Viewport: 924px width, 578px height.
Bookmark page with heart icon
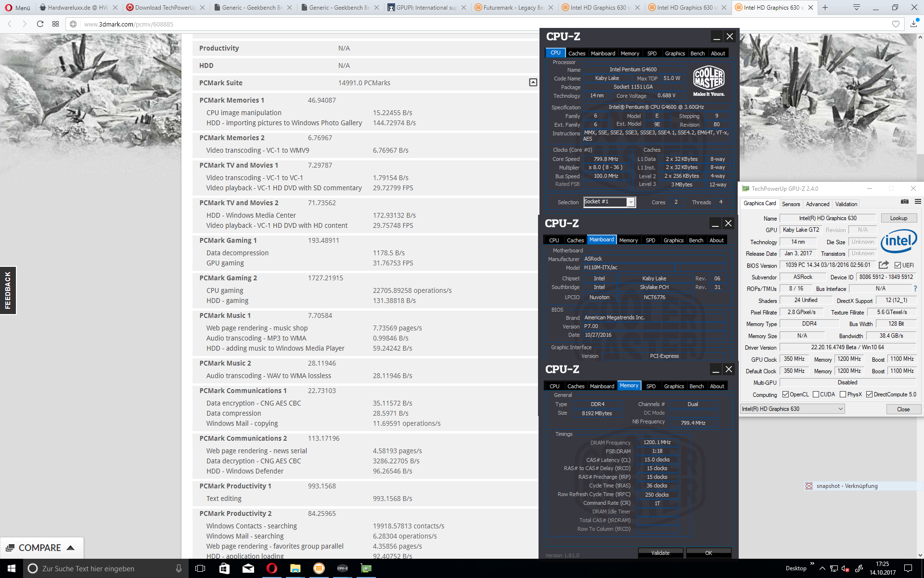click(896, 24)
